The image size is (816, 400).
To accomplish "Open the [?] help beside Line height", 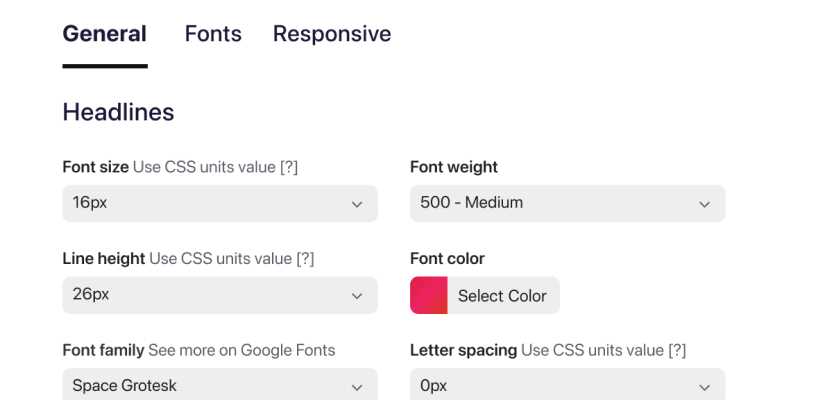I will (x=305, y=259).
